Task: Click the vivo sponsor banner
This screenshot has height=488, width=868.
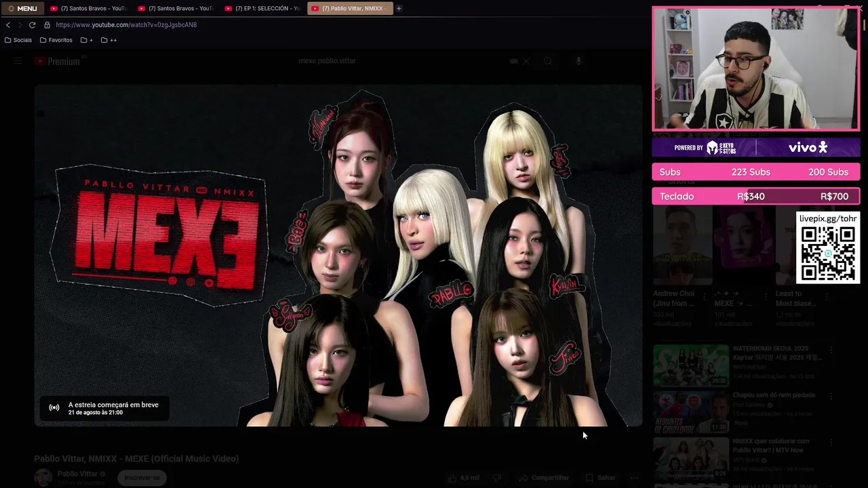Action: 756,147
